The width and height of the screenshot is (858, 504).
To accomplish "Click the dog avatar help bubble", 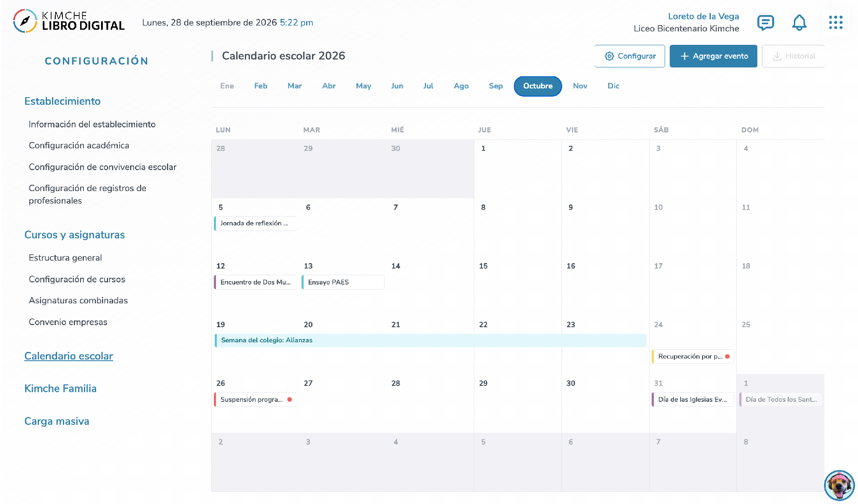I will point(839,485).
